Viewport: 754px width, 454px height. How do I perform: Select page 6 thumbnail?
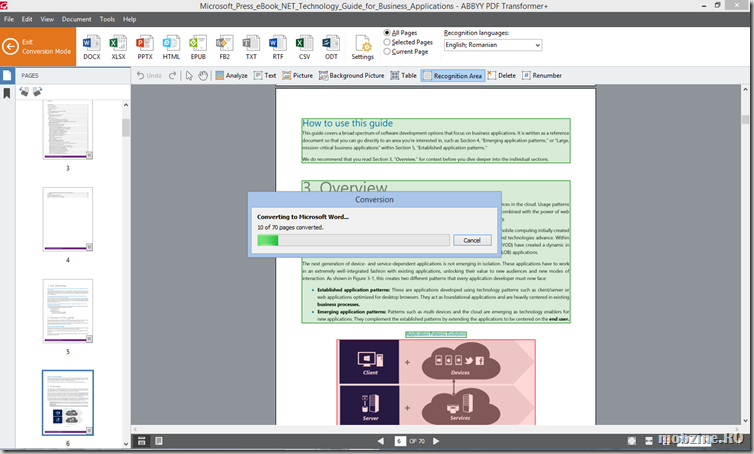pos(68,403)
